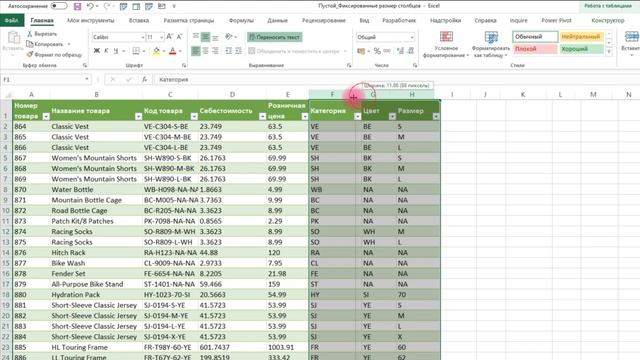
Task: Open Условное форматирование menu
Action: (x=446, y=44)
